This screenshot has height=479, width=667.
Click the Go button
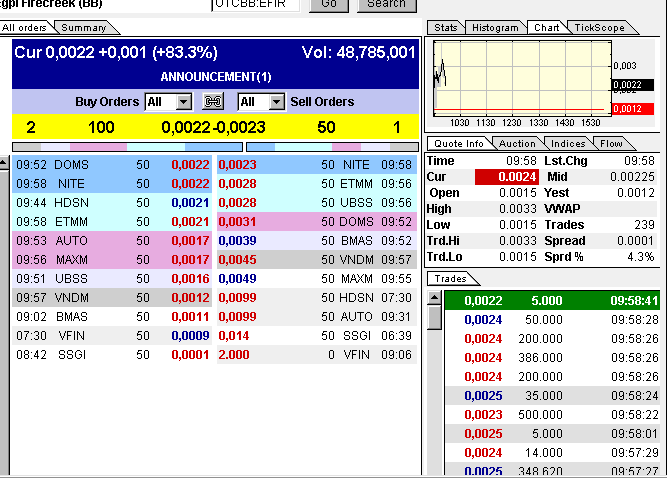point(329,5)
